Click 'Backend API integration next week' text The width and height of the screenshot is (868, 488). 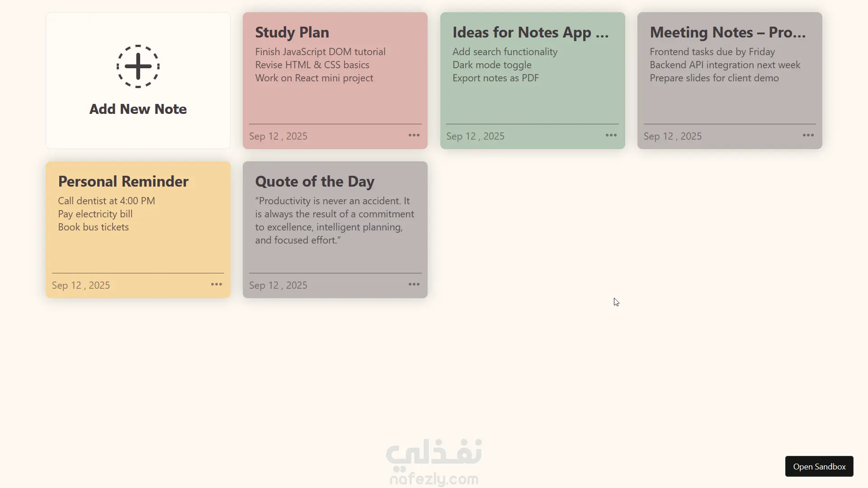pyautogui.click(x=725, y=65)
